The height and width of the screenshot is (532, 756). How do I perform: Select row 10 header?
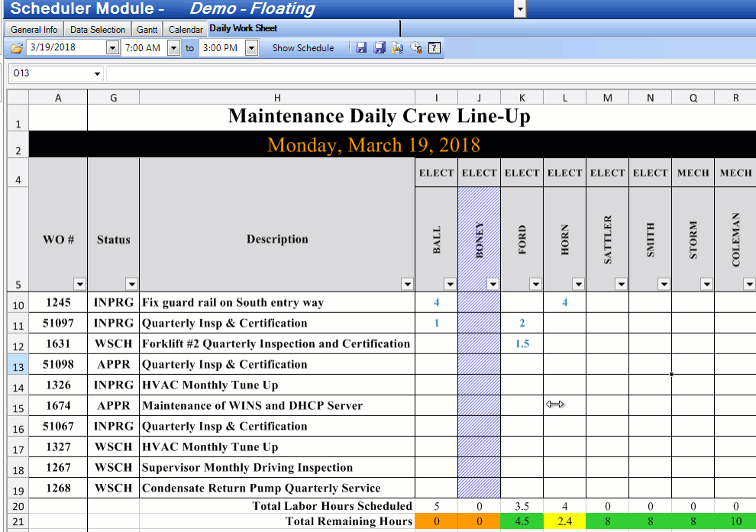click(18, 303)
